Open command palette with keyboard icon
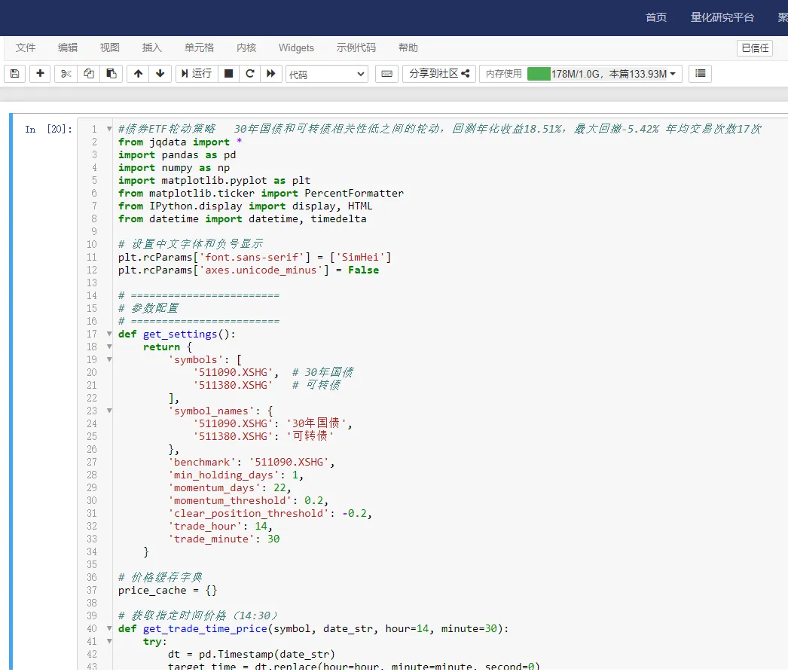 click(387, 74)
